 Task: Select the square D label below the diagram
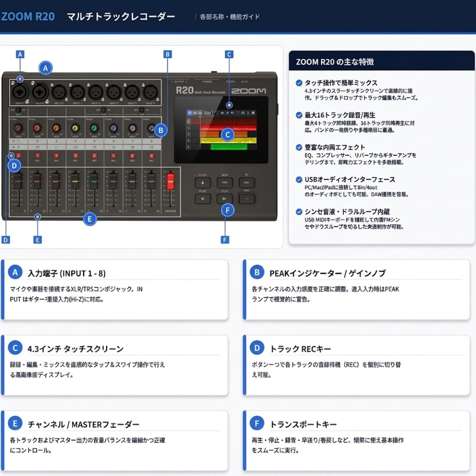tap(5, 240)
